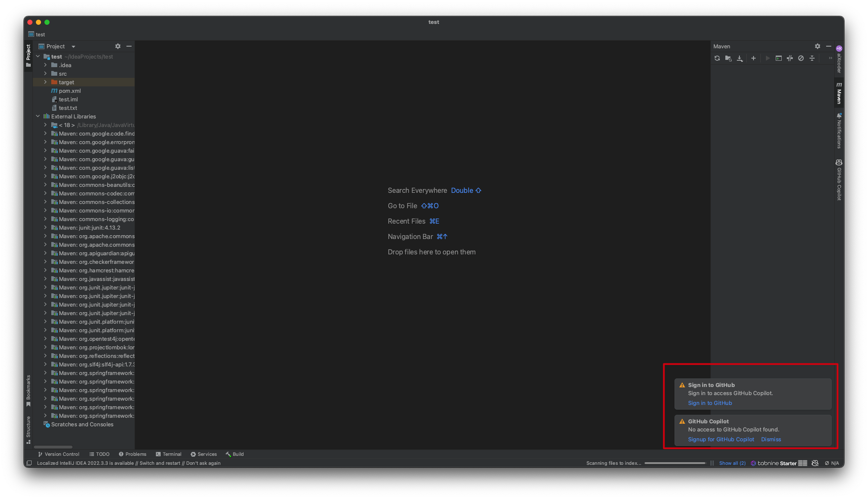Image resolution: width=868 pixels, height=499 pixels.
Task: Pause the background indexing process
Action: coord(712,463)
